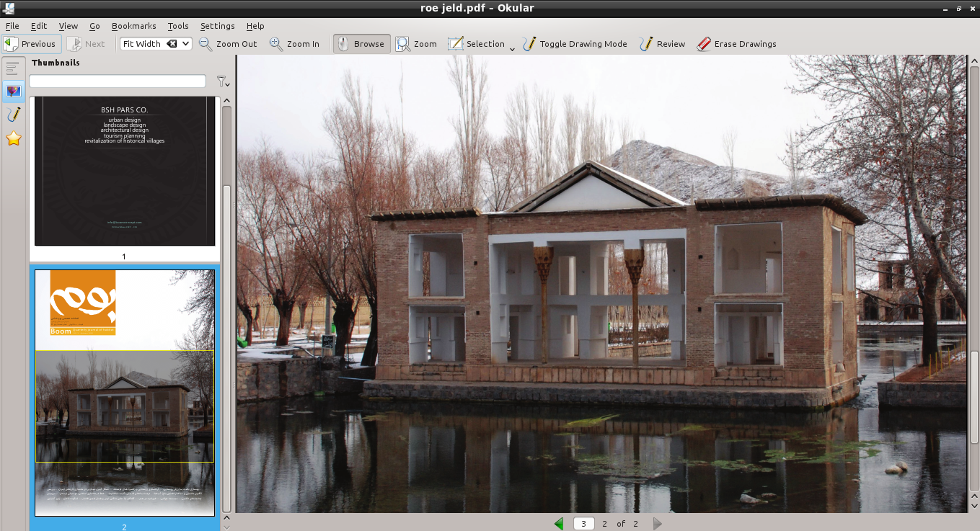Open the Selection tool dropdown arrow
This screenshot has height=531, width=980.
512,48
